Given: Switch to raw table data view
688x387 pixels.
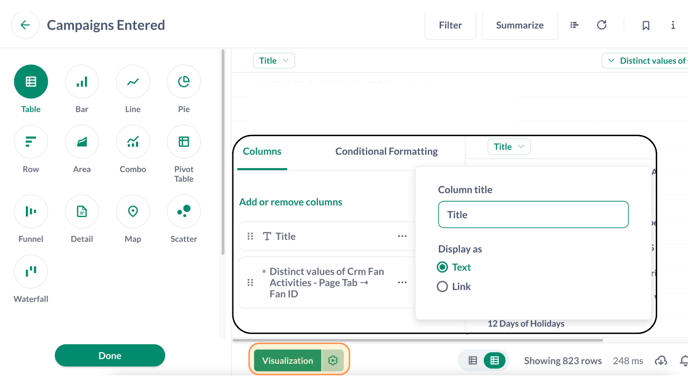Looking at the screenshot, I should tap(473, 361).
